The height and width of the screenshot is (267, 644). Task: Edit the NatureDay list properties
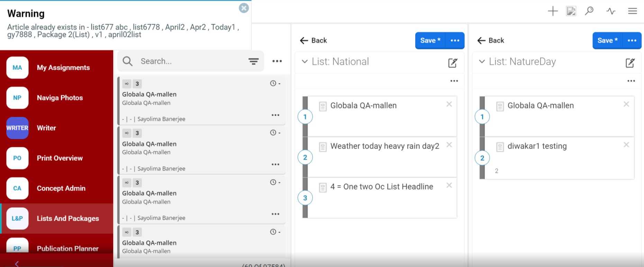pos(630,63)
